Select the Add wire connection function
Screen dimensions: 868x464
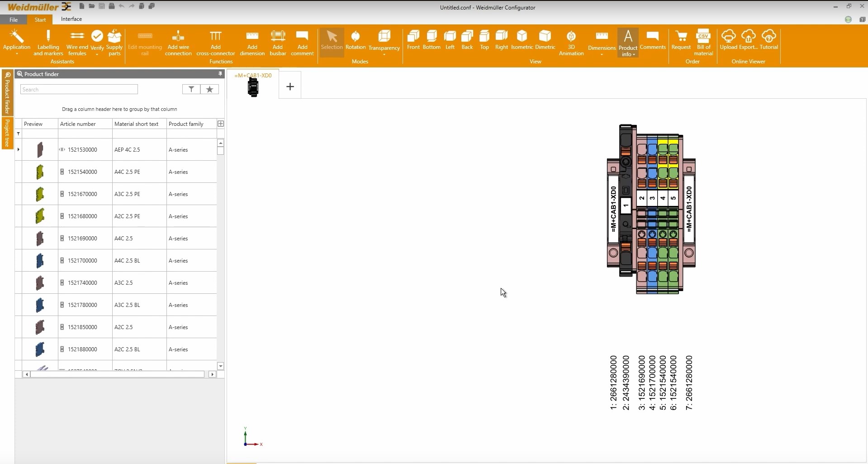tap(178, 43)
